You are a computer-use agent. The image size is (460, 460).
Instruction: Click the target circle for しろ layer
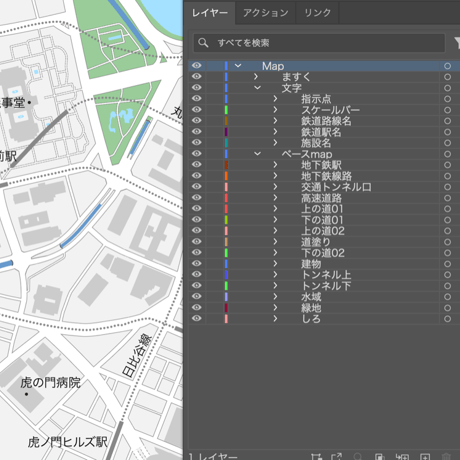pyautogui.click(x=447, y=319)
